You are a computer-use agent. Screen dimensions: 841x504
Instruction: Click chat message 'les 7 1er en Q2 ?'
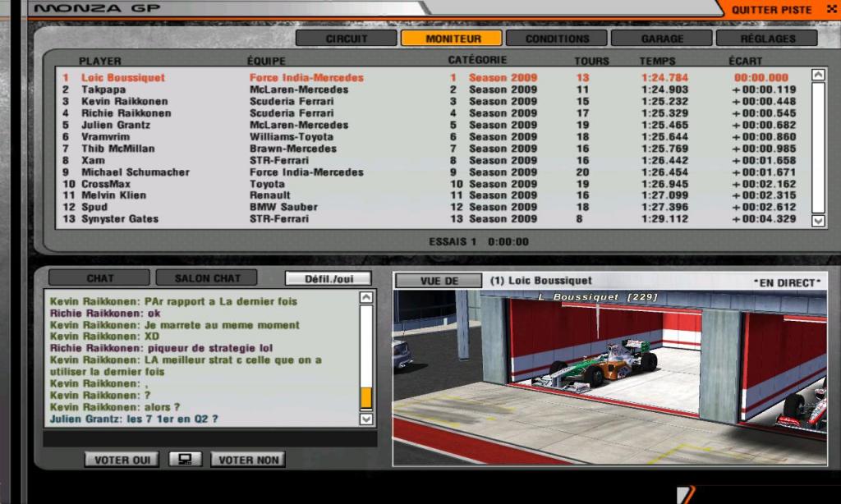172,419
